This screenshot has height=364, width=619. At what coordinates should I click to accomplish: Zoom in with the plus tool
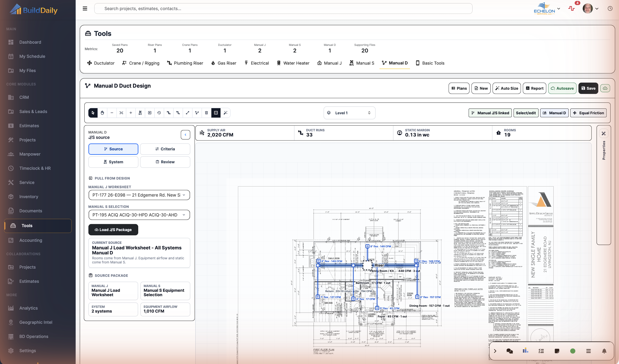click(131, 113)
